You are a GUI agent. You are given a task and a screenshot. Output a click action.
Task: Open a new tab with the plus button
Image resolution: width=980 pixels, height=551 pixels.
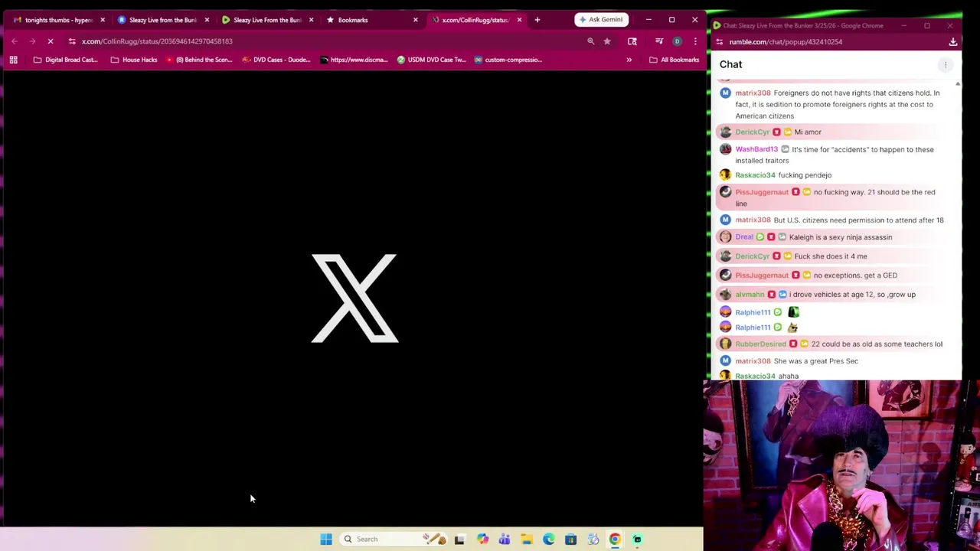pos(537,20)
